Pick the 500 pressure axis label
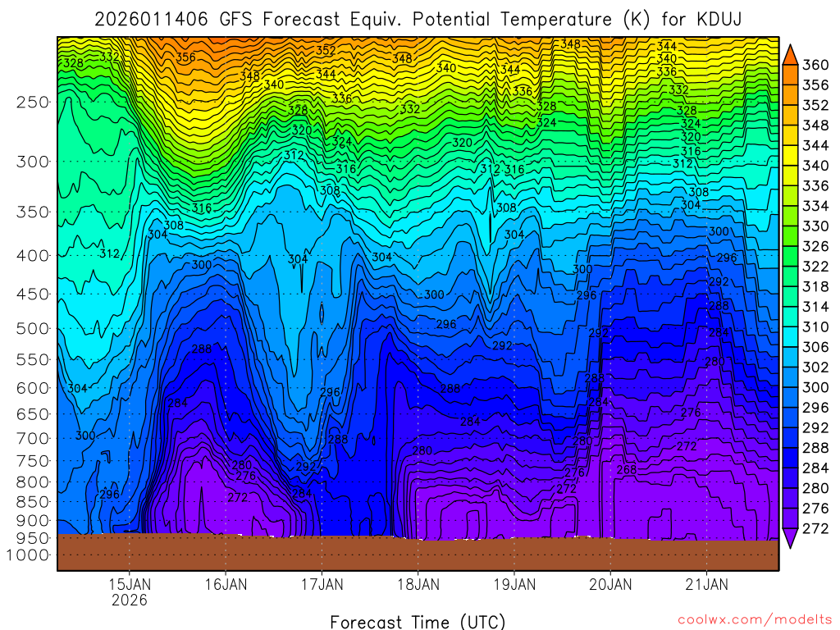The image size is (840, 630). [x=33, y=328]
